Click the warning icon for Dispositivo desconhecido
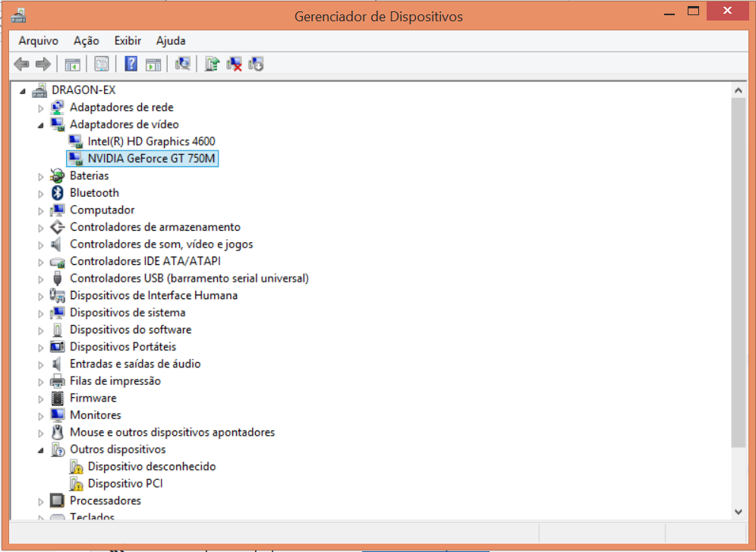756x552 pixels. pos(76,467)
